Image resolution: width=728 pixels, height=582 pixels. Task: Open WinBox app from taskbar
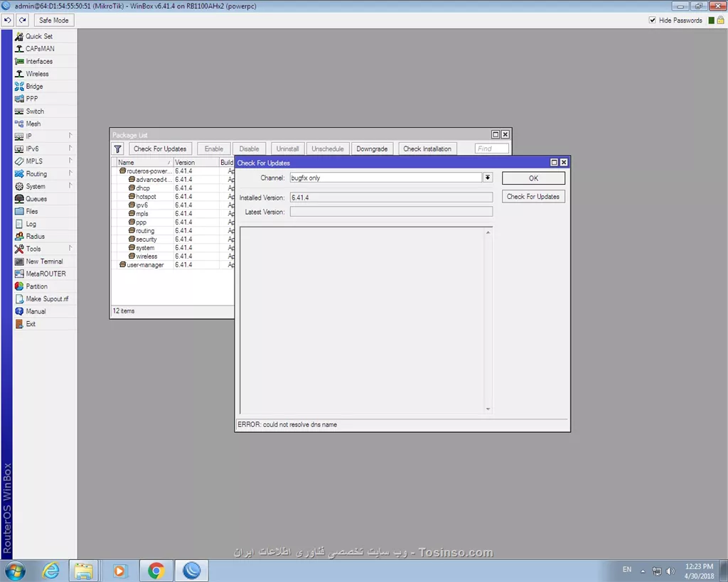coord(191,571)
